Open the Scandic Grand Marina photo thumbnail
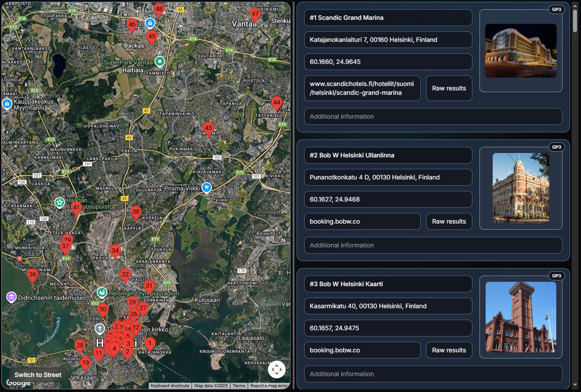This screenshot has height=392, width=581. coord(521,51)
